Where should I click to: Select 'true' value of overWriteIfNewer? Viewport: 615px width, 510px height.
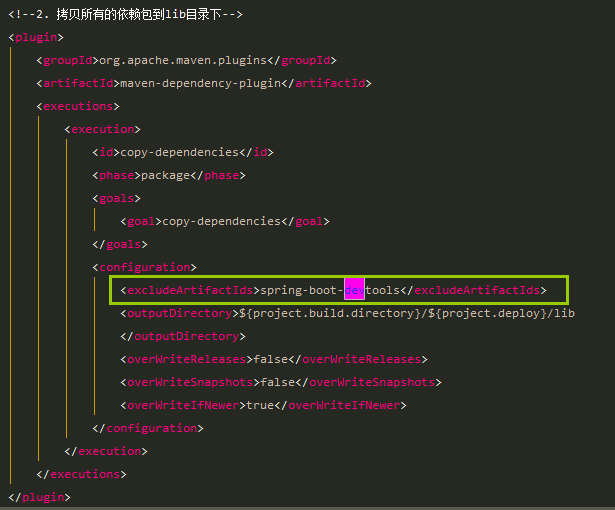(260, 405)
